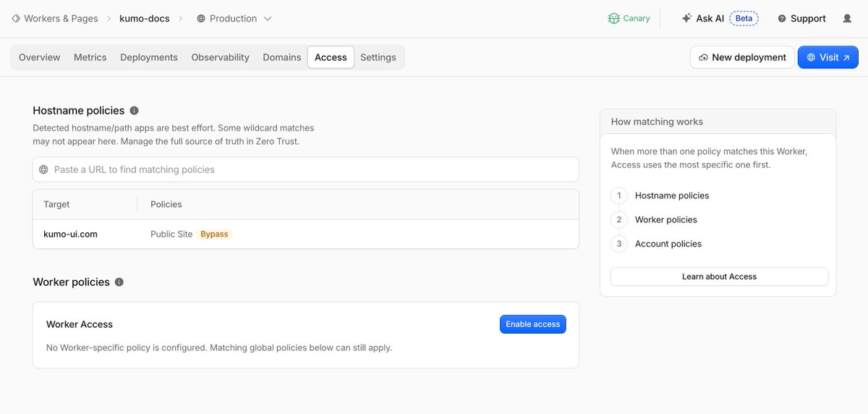Click the Workers & Pages breadcrumb icon
The height and width of the screenshot is (414, 868).
click(x=16, y=19)
